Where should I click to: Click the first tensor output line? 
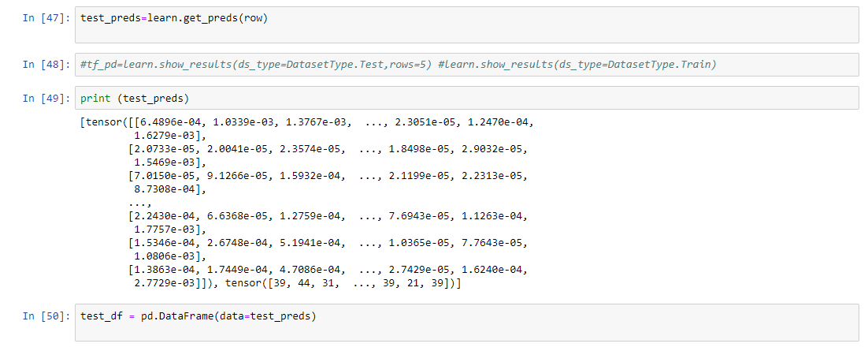click(x=307, y=122)
